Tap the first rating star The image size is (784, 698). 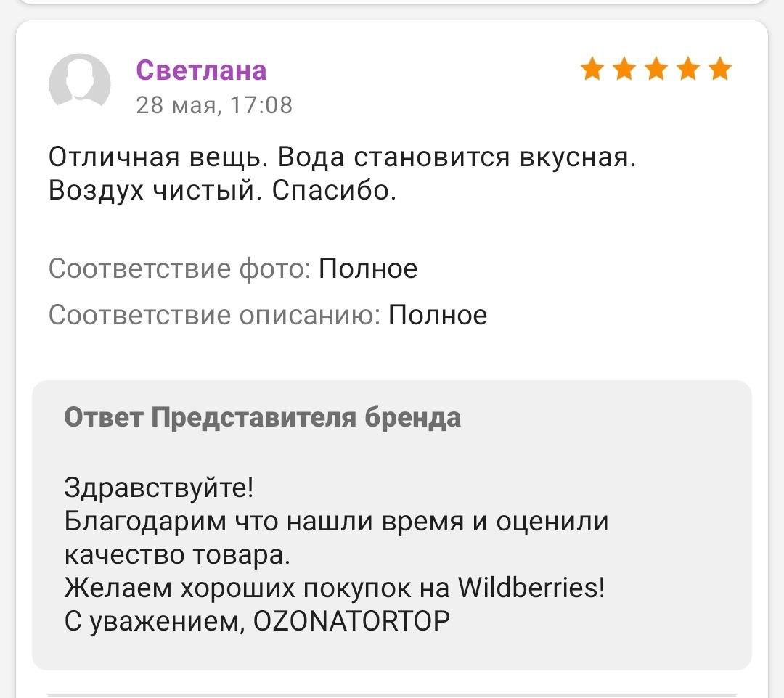(592, 68)
